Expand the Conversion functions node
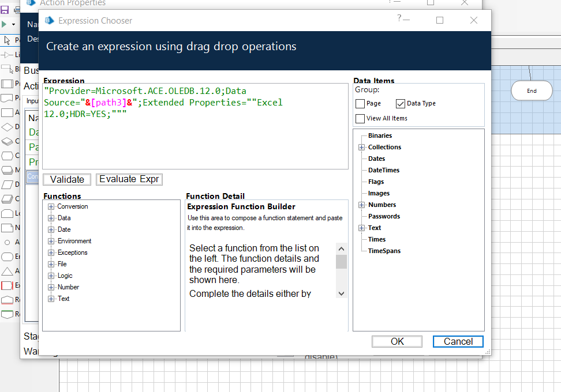Image resolution: width=561 pixels, height=392 pixels. (x=51, y=207)
